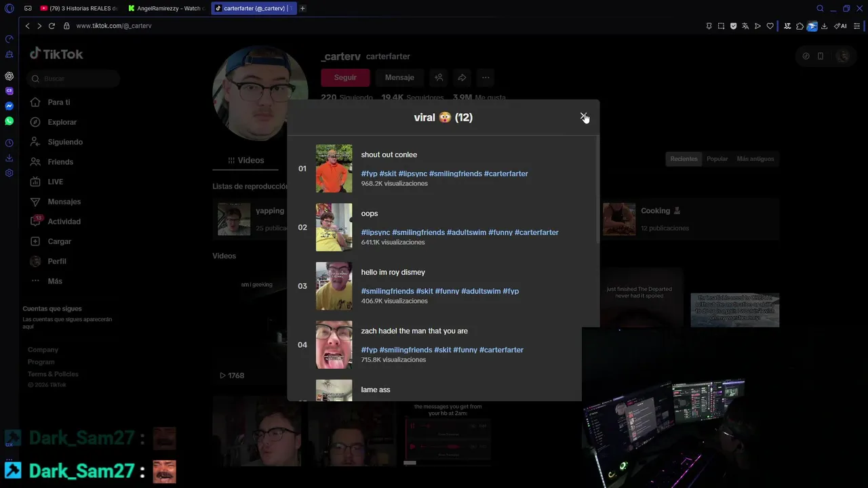Viewport: 868px width, 488px height.
Task: Open Opera GX main menu icon
Action: [x=9, y=8]
